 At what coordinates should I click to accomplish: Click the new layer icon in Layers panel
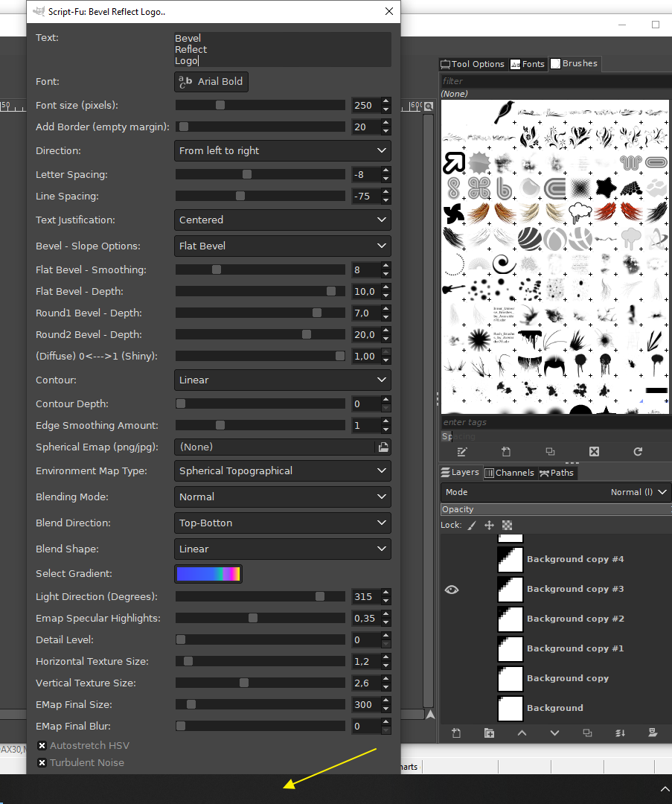click(x=456, y=733)
